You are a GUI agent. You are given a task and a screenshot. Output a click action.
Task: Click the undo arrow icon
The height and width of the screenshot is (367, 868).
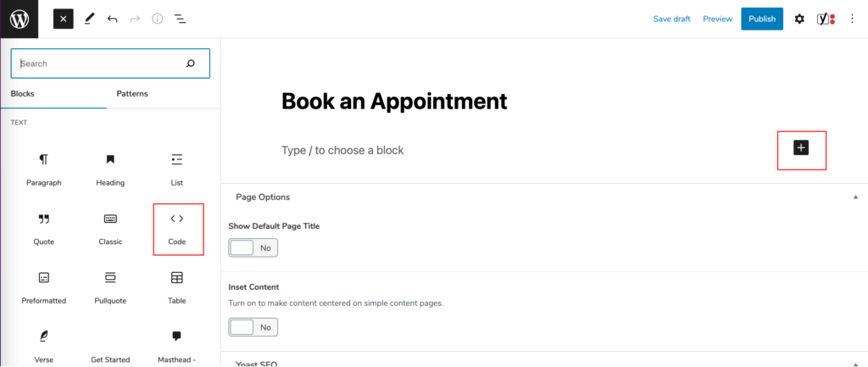tap(112, 19)
